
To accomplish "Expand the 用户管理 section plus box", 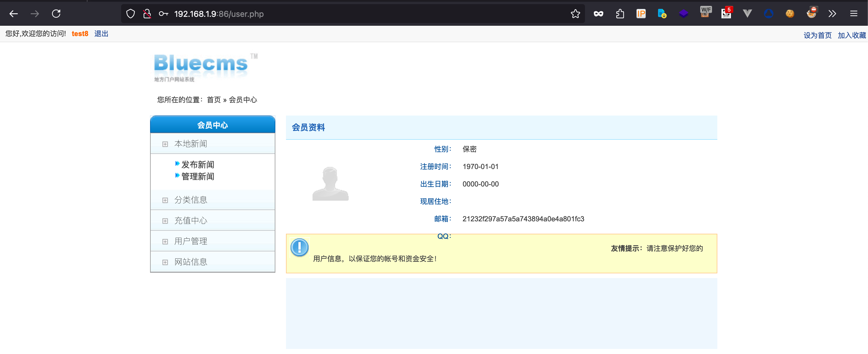I will (x=165, y=242).
